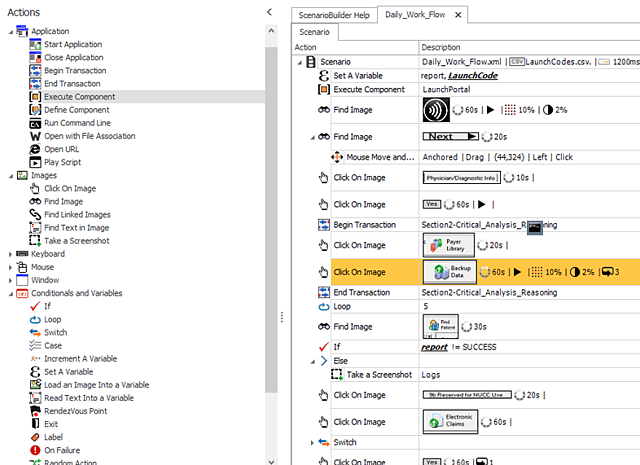Click the Open with File Association icon
Viewport: 640px width, 465px height.
point(35,136)
